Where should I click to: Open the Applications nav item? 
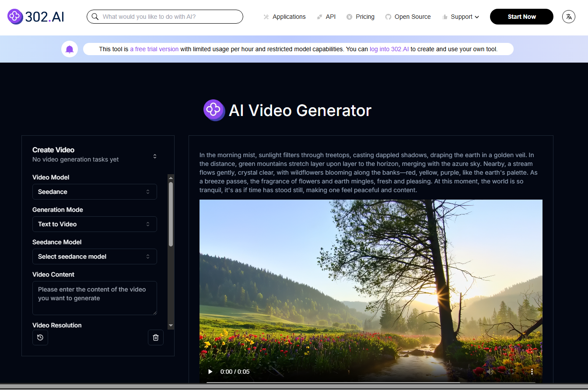coord(284,17)
